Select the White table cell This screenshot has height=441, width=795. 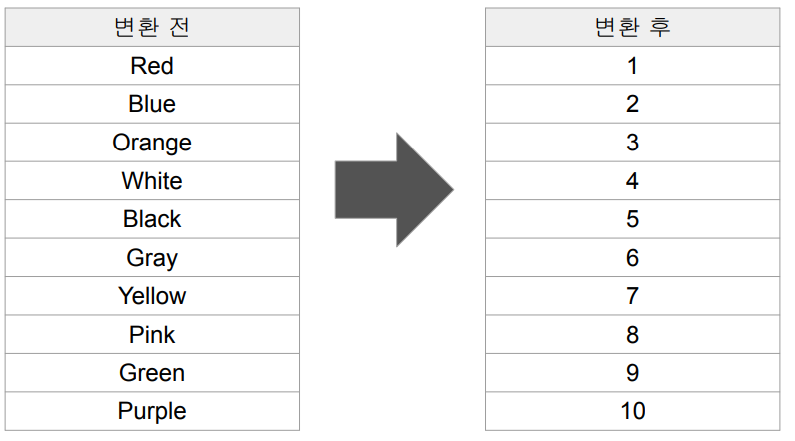point(152,180)
